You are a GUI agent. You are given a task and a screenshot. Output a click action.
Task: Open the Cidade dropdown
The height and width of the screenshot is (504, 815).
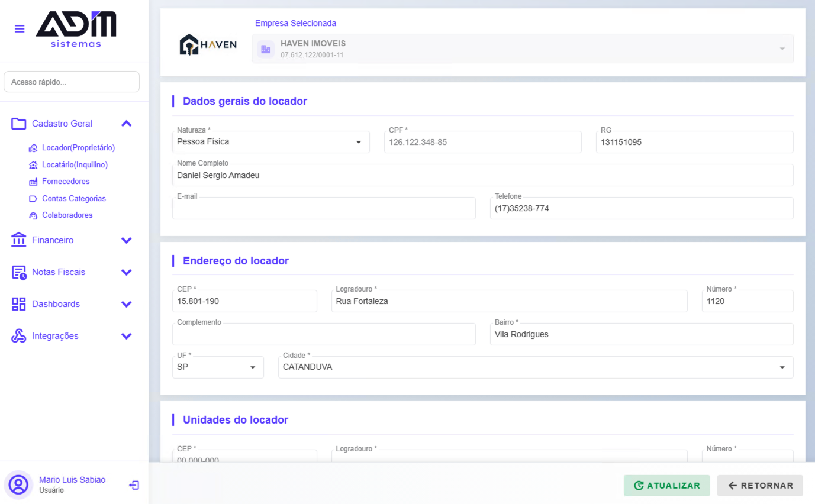coord(536,367)
